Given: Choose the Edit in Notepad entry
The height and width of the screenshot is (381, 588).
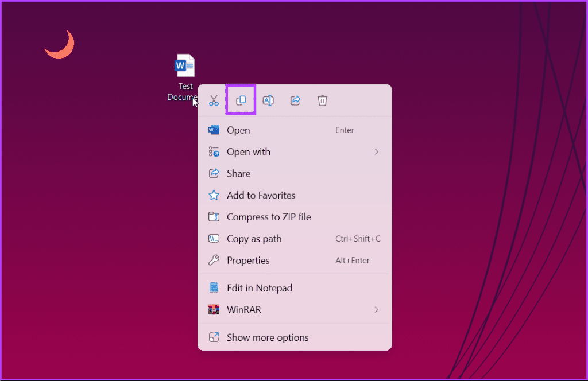Looking at the screenshot, I should (x=260, y=288).
